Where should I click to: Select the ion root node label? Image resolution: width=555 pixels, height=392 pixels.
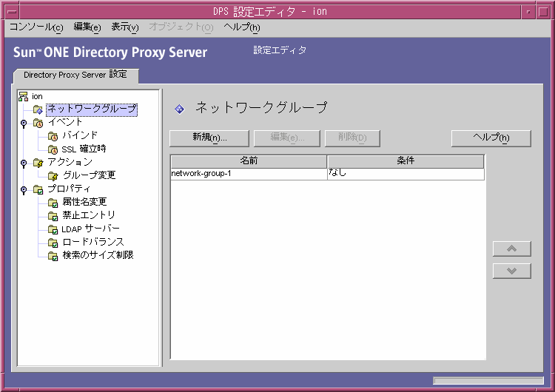point(37,96)
